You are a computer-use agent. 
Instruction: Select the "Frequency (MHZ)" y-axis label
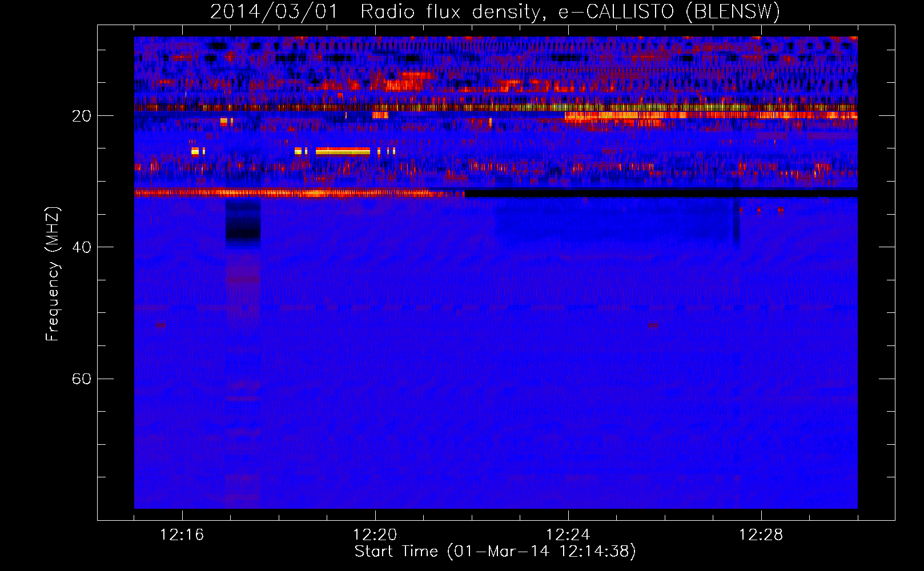tap(52, 274)
